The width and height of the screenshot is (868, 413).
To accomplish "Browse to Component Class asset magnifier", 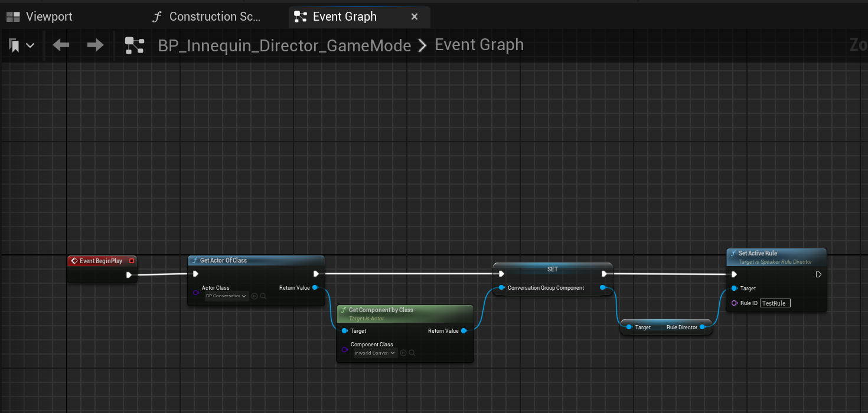I will tap(412, 353).
